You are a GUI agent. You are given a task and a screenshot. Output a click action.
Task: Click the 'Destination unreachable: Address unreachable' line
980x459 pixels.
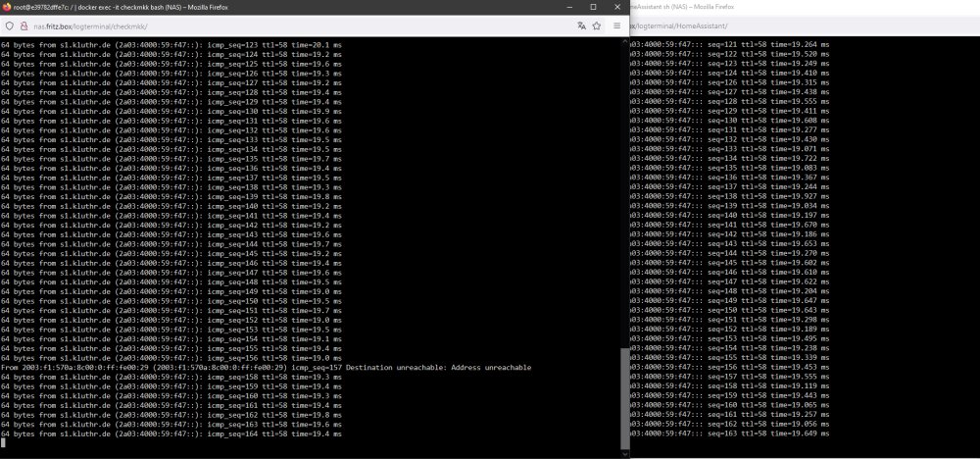(x=267, y=368)
